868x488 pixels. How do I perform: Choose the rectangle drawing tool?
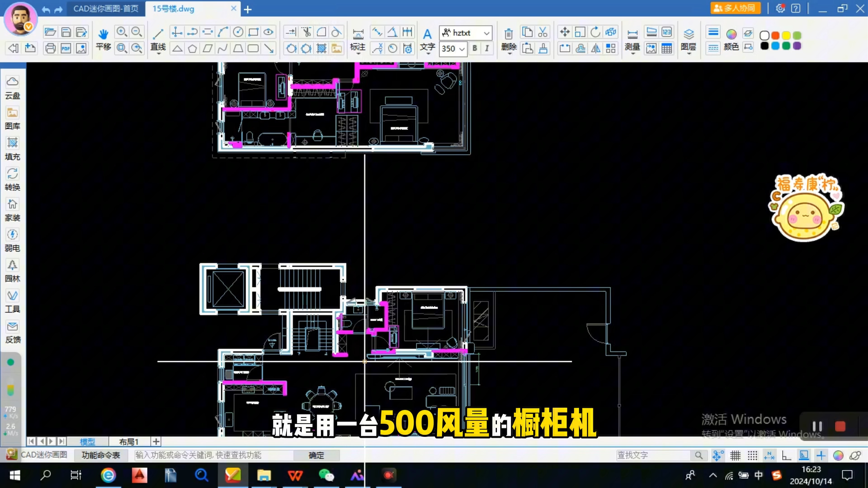point(253,32)
